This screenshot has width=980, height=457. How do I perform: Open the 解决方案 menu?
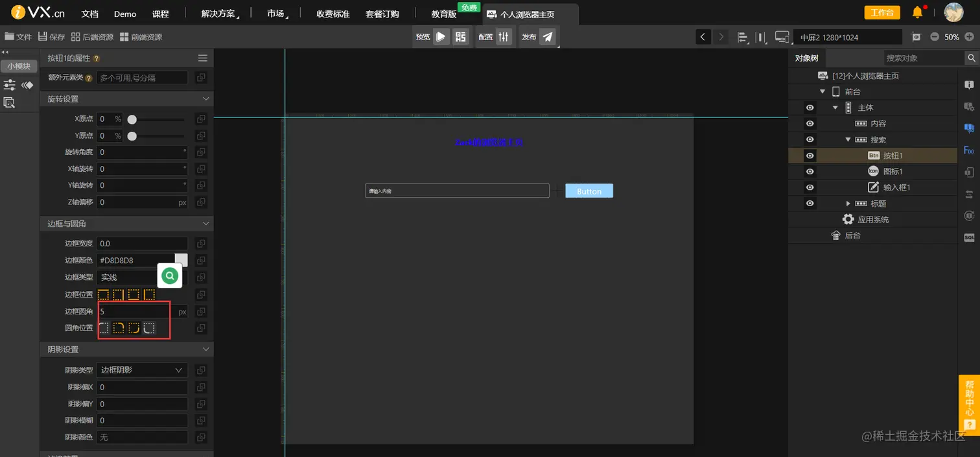click(x=219, y=14)
